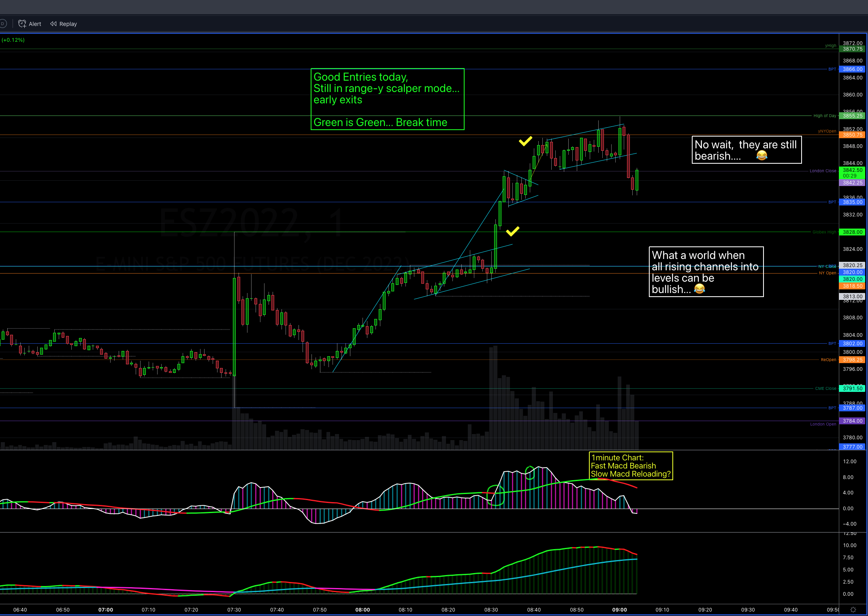Screen dimensions: 868x616
Task: Click the Replay rewind icon
Action: tap(53, 24)
